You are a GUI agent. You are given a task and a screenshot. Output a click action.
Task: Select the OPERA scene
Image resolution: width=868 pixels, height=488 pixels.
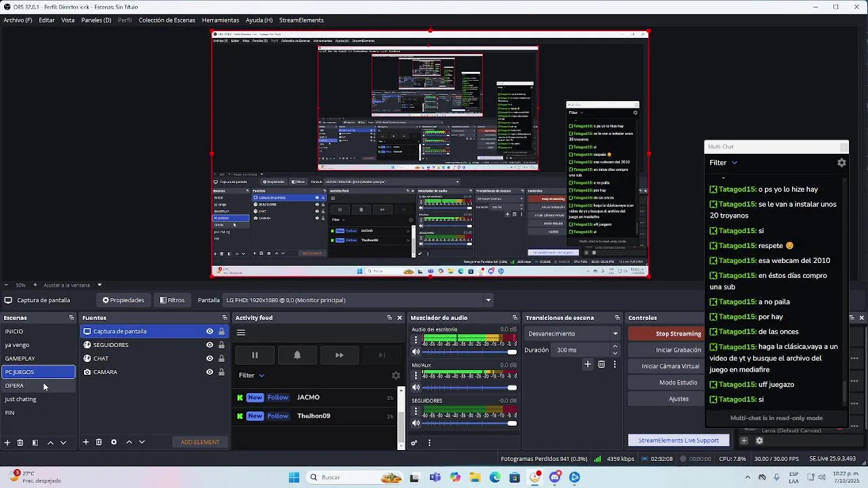(x=39, y=386)
